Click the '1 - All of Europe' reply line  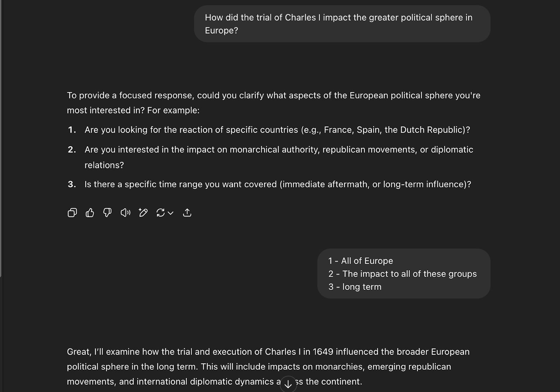tap(360, 261)
